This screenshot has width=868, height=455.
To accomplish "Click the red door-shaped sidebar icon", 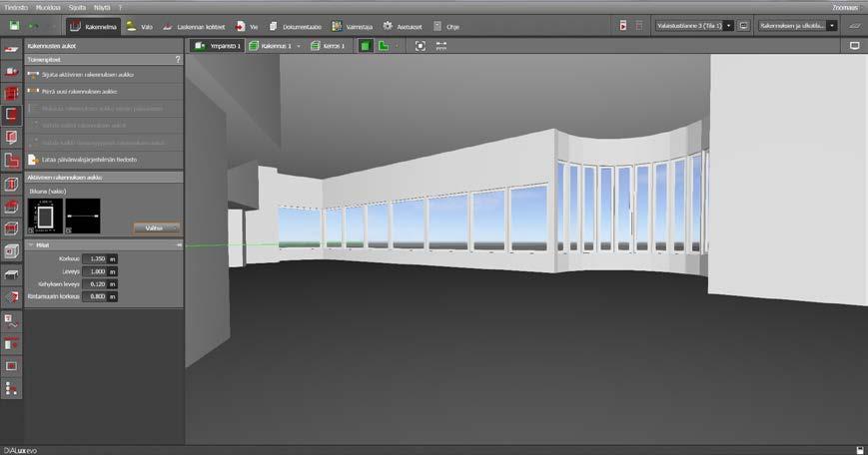I will pyautogui.click(x=11, y=138).
